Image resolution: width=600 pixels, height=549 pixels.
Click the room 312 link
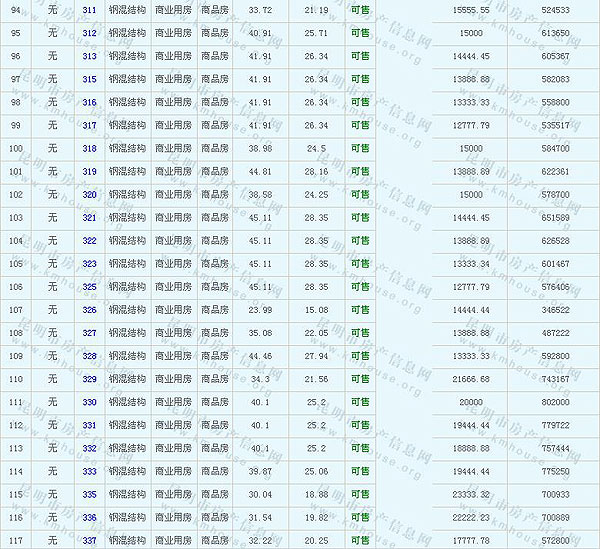point(90,33)
